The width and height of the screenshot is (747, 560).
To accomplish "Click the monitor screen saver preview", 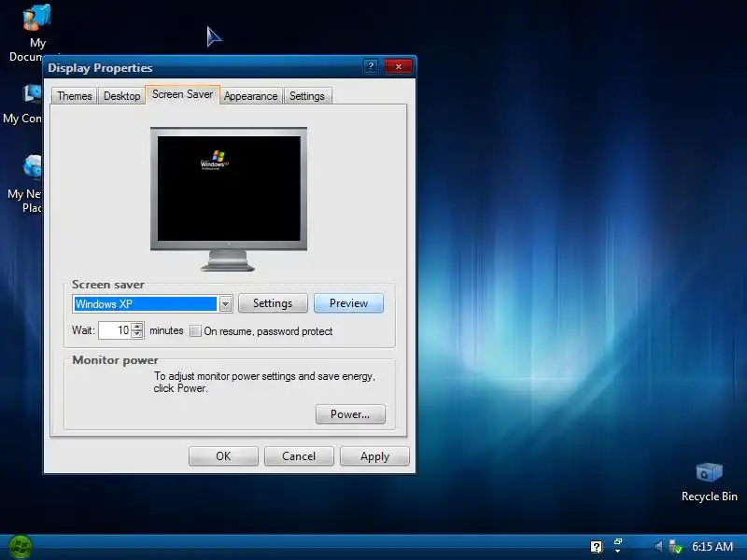I will click(229, 189).
